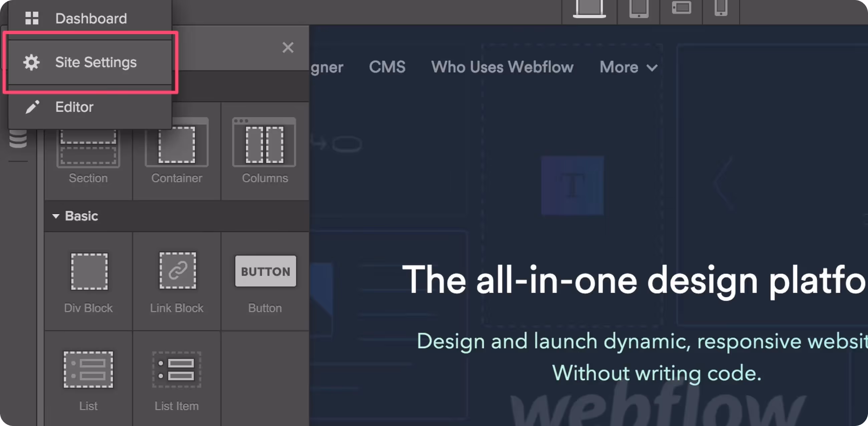Select the desktop breakpoint icon
Screen dimensions: 868x426
[x=589, y=9]
